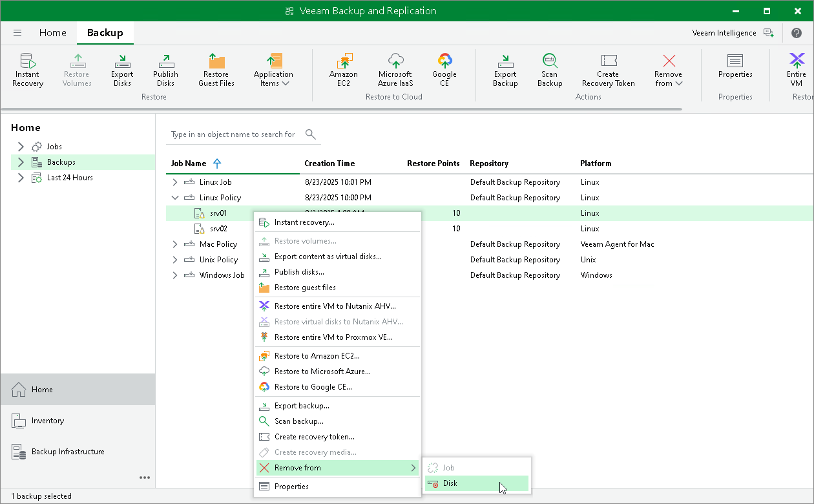The image size is (814, 504).
Task: Sort by Repository column header
Action: click(x=489, y=163)
